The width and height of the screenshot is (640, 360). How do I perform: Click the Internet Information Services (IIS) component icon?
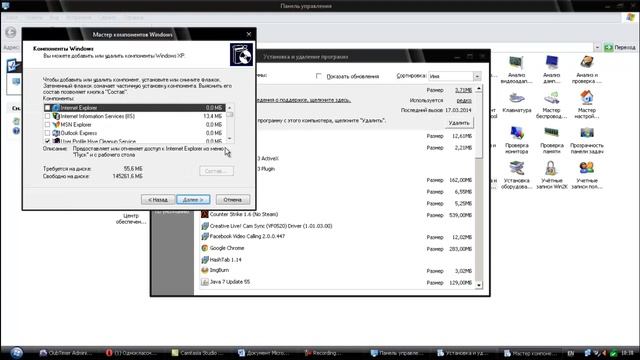pos(56,116)
